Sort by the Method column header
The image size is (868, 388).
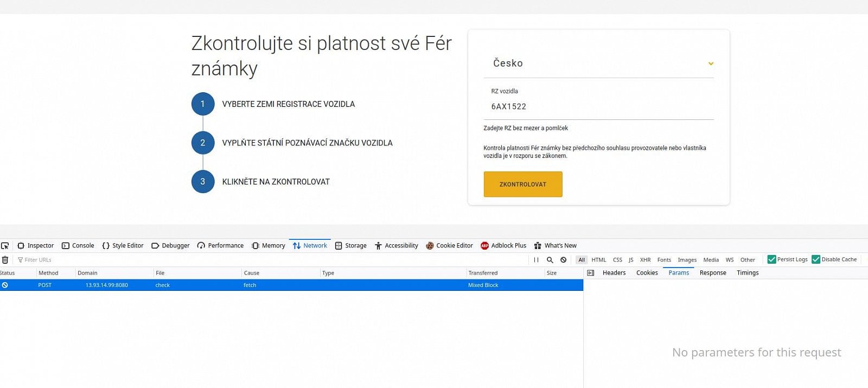point(56,273)
